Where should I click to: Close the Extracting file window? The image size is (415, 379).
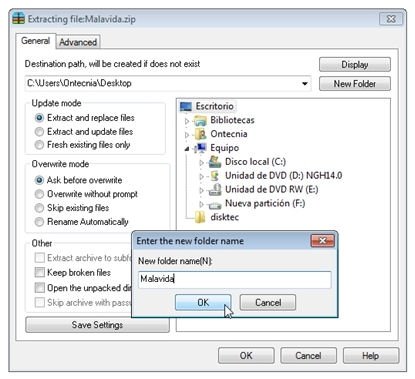click(391, 19)
